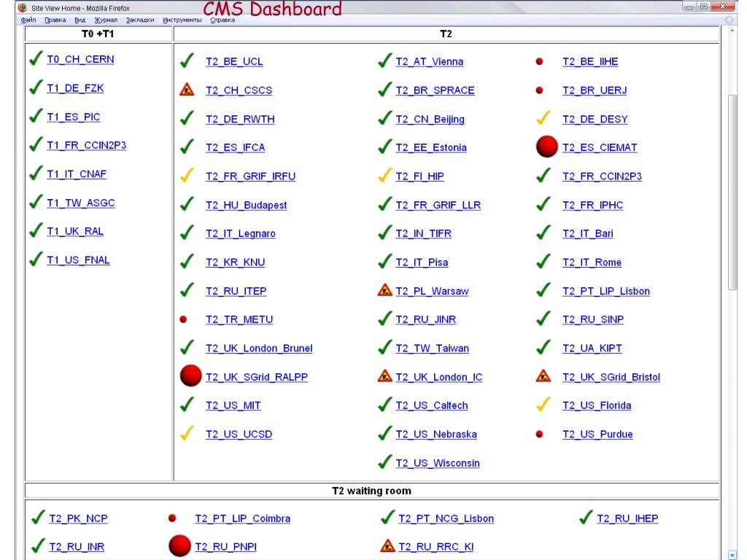Click the "T2 waiting room" section header
The height and width of the screenshot is (560, 747).
coord(372,491)
